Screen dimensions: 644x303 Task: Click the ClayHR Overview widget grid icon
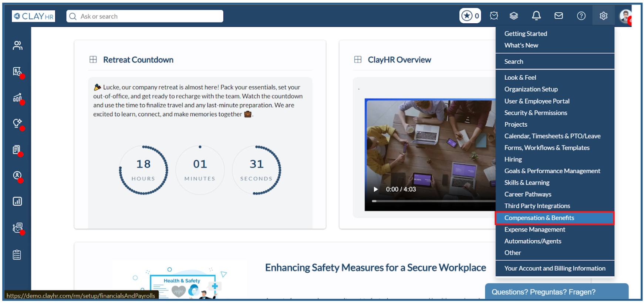click(x=358, y=60)
